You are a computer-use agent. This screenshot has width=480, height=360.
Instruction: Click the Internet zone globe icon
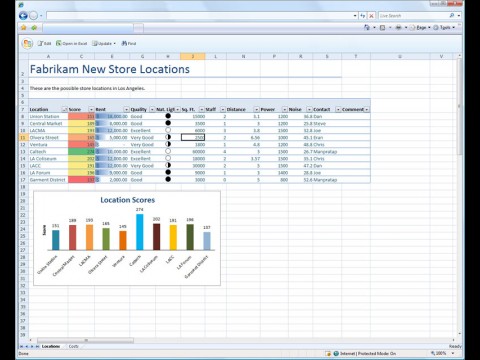336,353
